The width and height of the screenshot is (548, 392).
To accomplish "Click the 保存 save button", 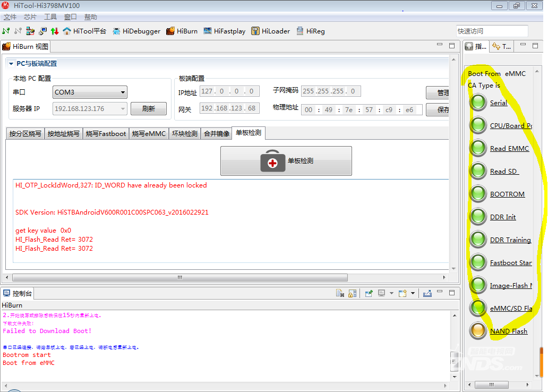I will [x=438, y=110].
